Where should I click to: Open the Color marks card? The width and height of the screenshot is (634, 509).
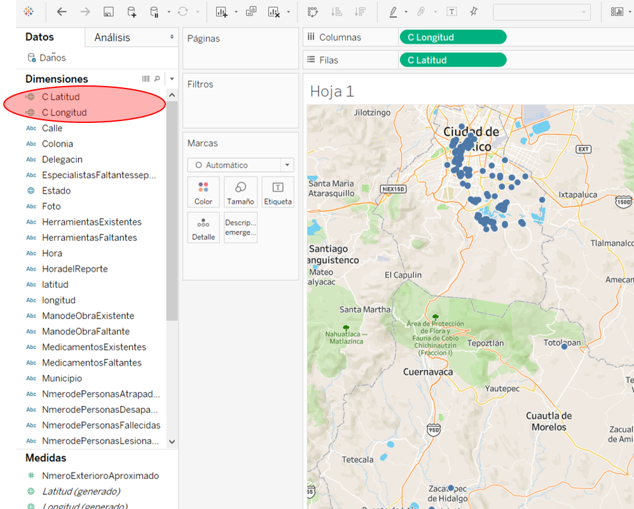point(203,192)
